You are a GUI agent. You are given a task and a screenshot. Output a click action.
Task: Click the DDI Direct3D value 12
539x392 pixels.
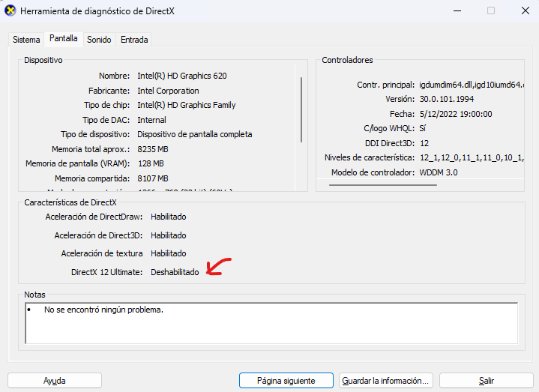424,143
